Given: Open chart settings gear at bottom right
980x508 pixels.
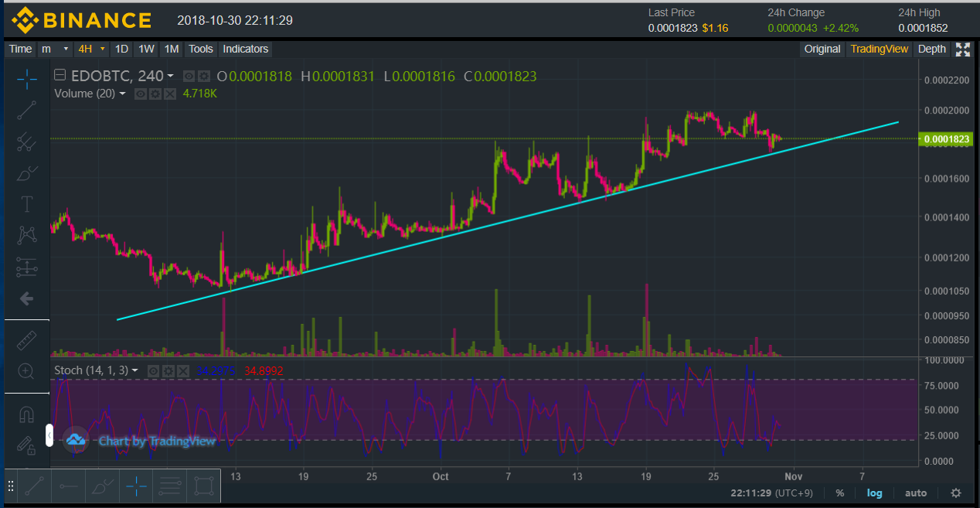Looking at the screenshot, I should pos(956,493).
